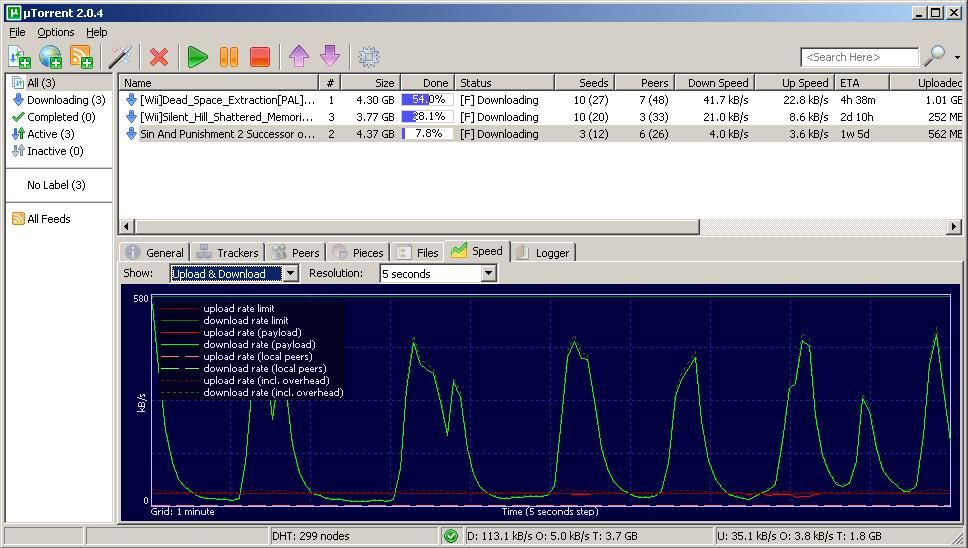Screen dimensions: 968x548
Task: Open Preferences with the gear icon
Action: tap(369, 57)
